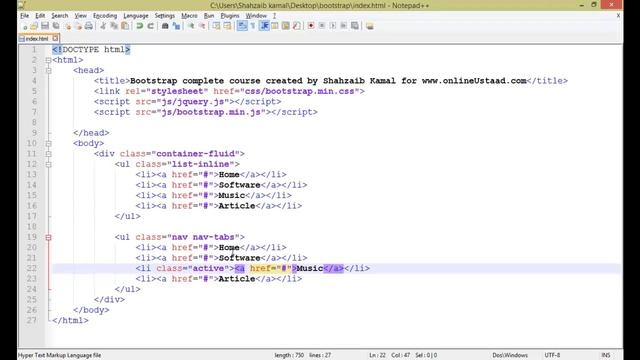Image resolution: width=640 pixels, height=360 pixels.
Task: Click the Open file toolbar icon
Action: (34, 26)
